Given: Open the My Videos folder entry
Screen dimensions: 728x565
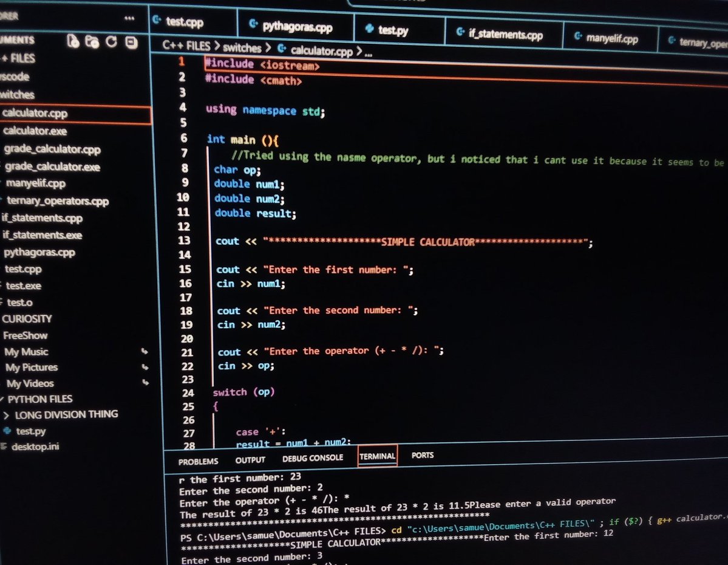Looking at the screenshot, I should 30,383.
